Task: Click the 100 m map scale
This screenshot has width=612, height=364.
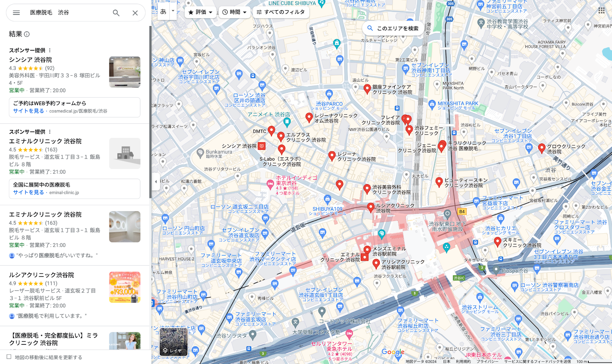Action: (x=594, y=361)
